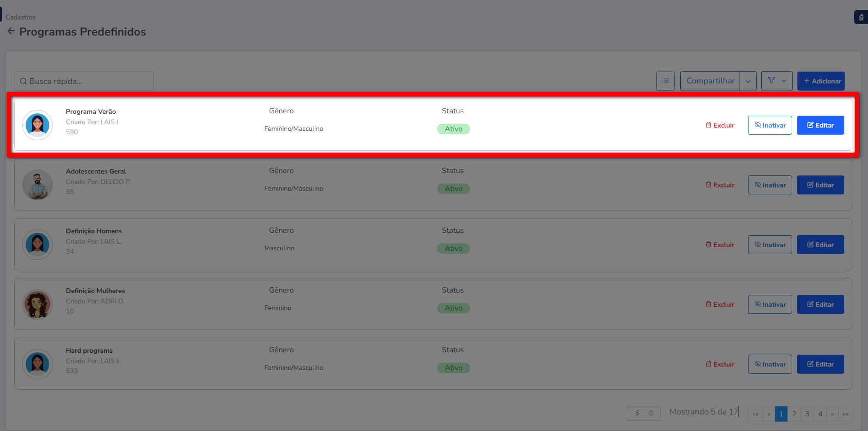
Task: Go to page 2 of results
Action: (794, 414)
